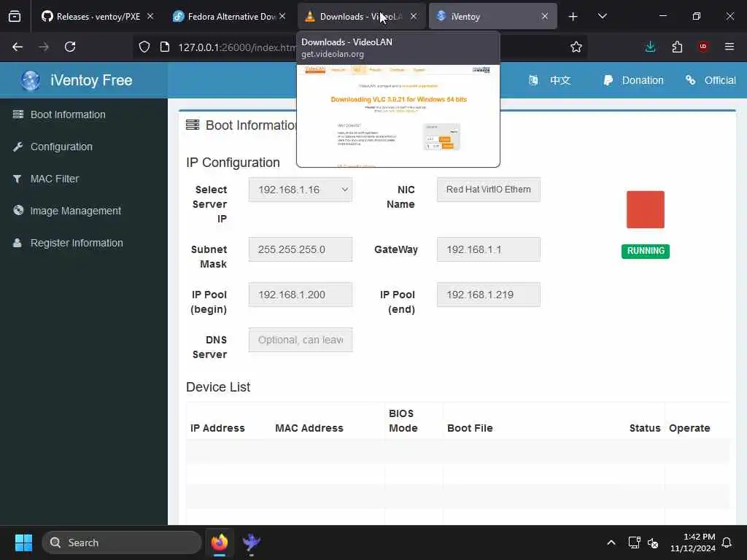The height and width of the screenshot is (560, 747).
Task: Open the Official website link
Action: [x=711, y=80]
